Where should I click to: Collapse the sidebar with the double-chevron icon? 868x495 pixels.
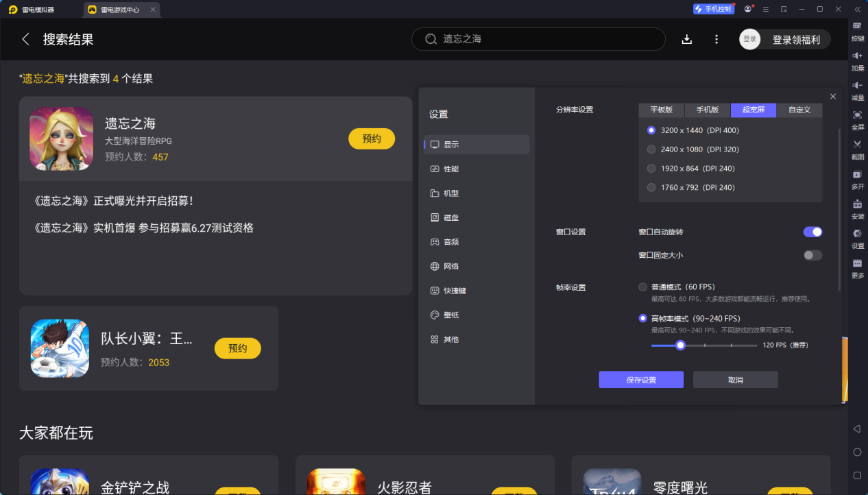pyautogui.click(x=857, y=9)
